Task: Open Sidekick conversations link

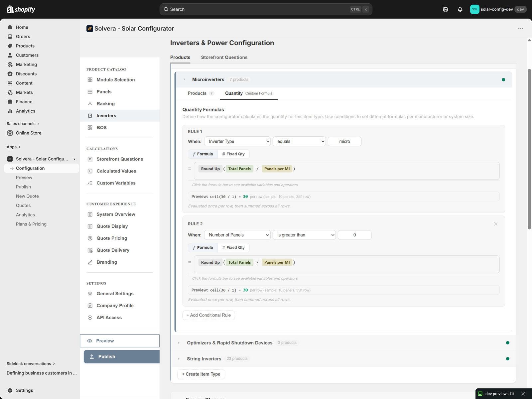Action: [x=31, y=364]
